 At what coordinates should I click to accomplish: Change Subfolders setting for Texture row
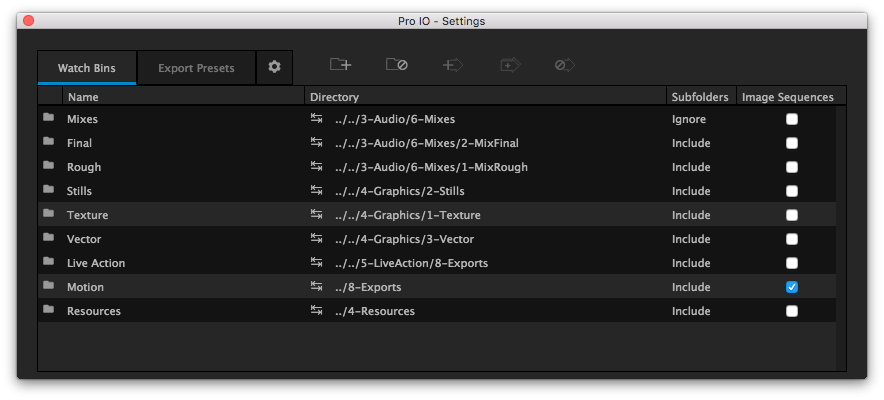click(x=691, y=215)
